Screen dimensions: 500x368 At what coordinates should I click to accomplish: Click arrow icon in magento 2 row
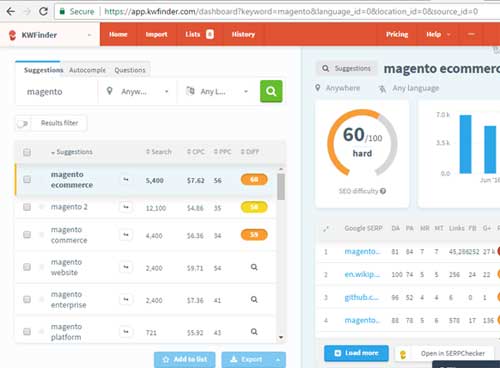[126, 207]
